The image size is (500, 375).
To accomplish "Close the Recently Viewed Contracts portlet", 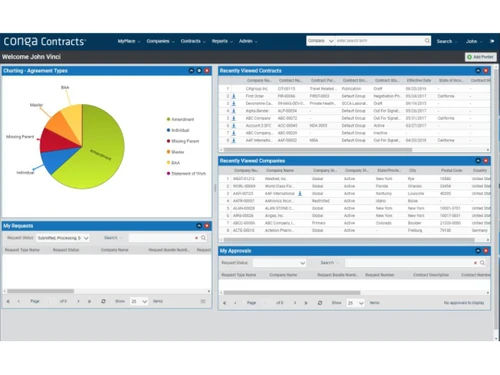I will (x=486, y=71).
